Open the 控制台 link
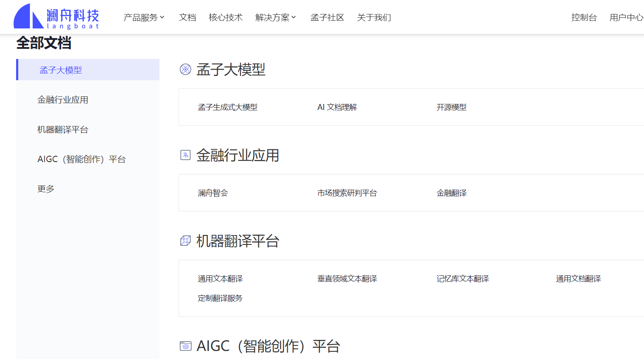 [584, 17]
